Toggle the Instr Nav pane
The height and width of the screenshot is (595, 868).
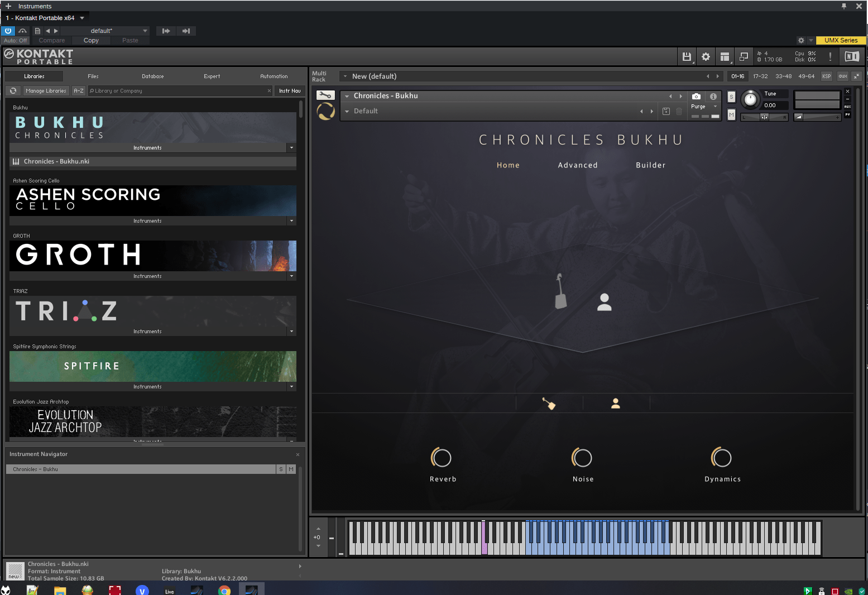click(x=290, y=90)
